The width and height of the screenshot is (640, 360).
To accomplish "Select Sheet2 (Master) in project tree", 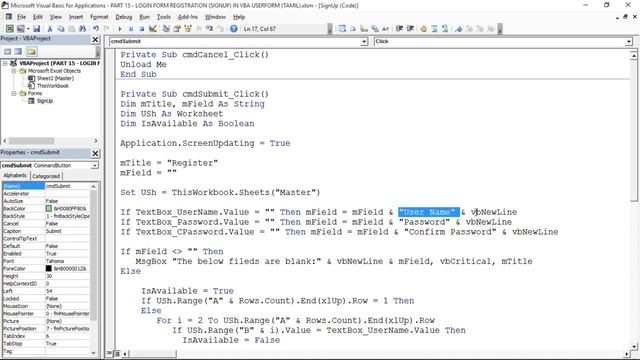I will coord(56,78).
